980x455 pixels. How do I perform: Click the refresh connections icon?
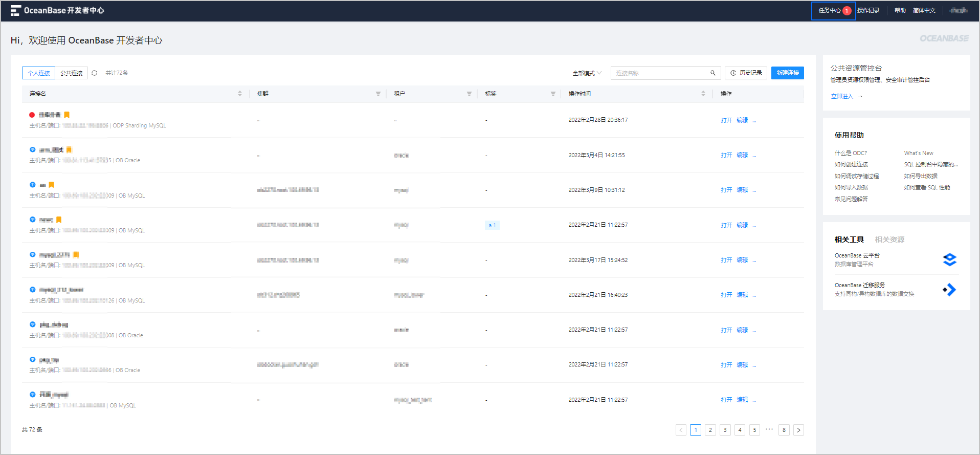click(x=95, y=73)
